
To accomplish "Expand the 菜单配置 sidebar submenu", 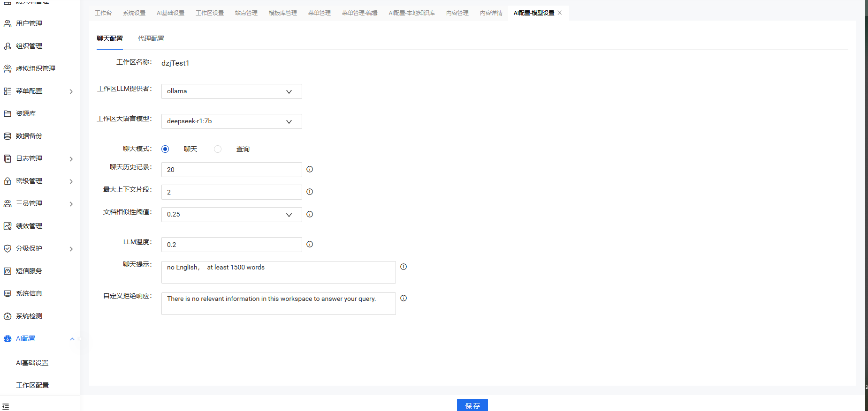I will click(71, 91).
